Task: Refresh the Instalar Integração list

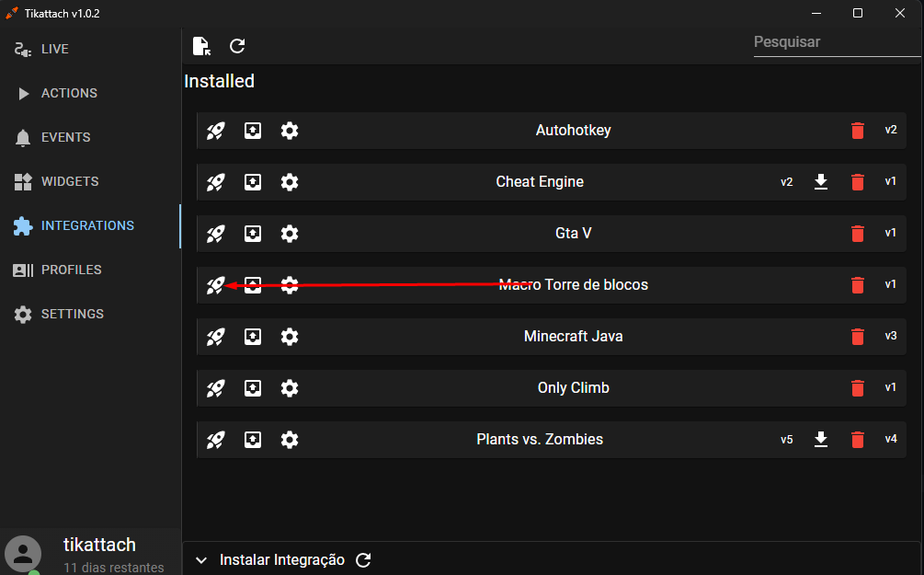Action: point(363,560)
